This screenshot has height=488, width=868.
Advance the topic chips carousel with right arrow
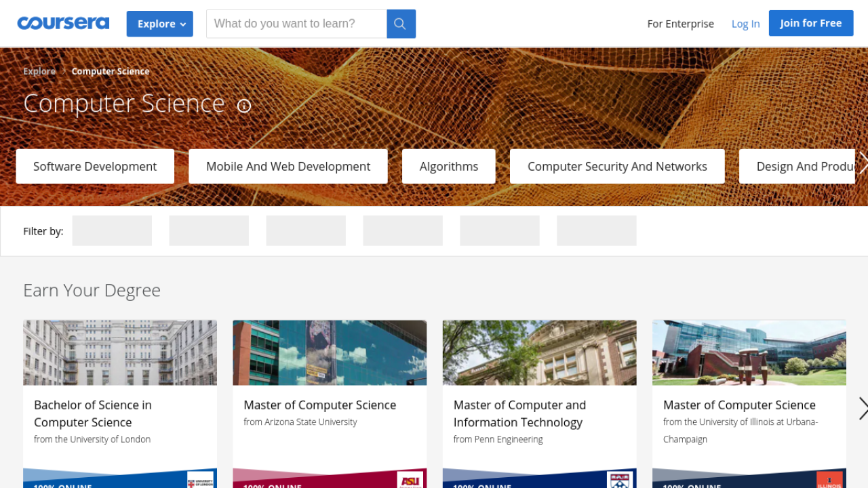tap(863, 163)
